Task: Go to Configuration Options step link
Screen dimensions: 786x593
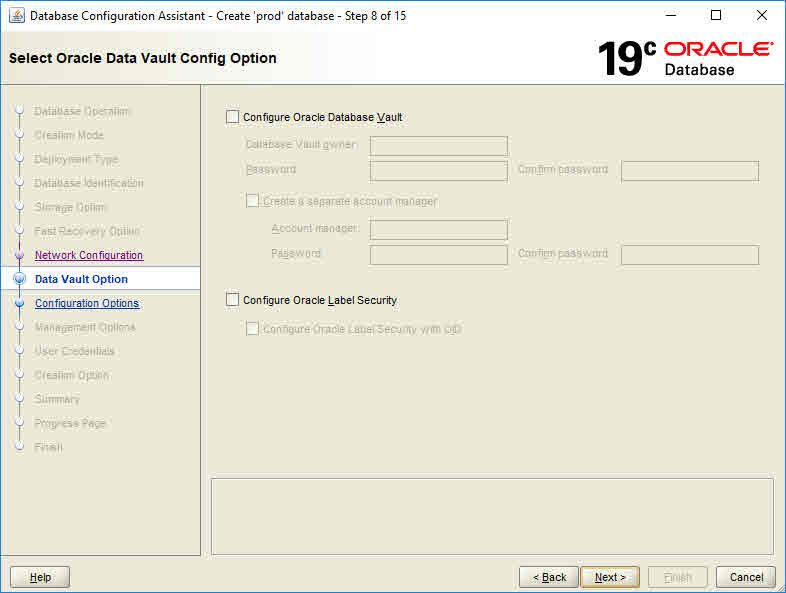Action: point(87,304)
